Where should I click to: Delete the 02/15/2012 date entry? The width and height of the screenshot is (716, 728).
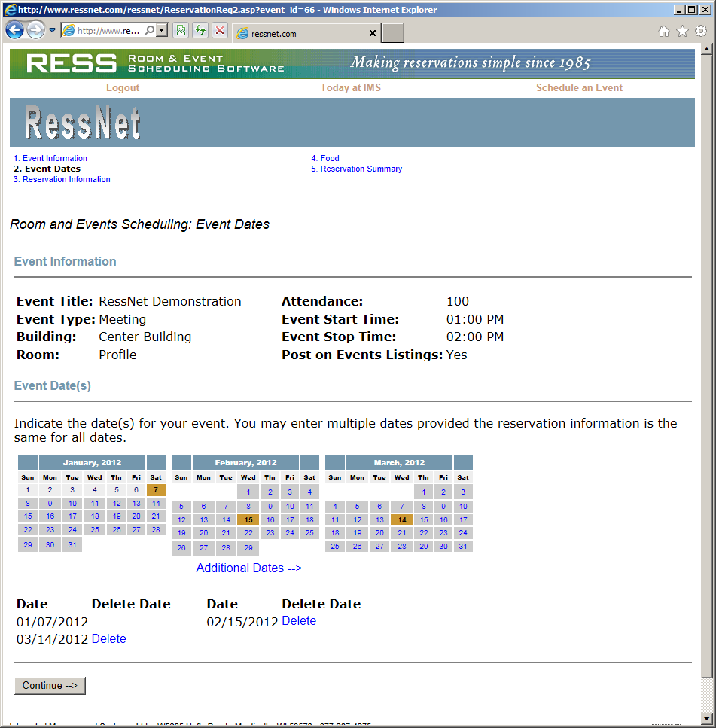[x=298, y=621]
